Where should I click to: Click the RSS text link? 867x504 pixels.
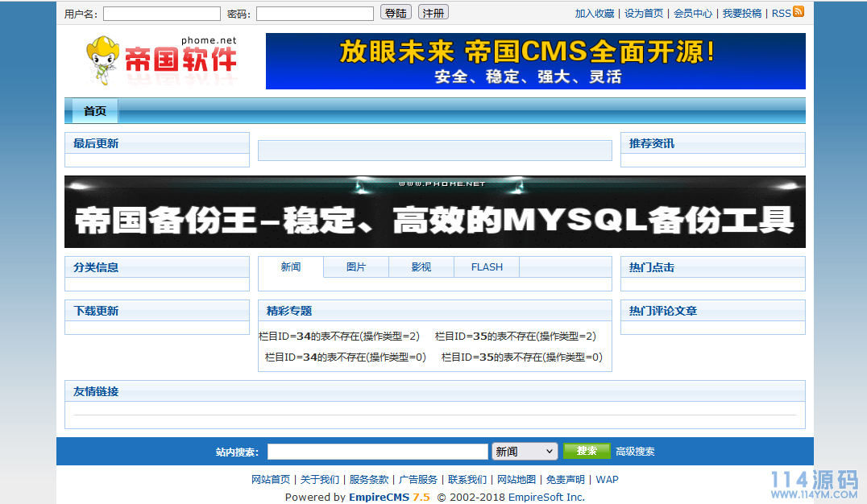pyautogui.click(x=782, y=13)
